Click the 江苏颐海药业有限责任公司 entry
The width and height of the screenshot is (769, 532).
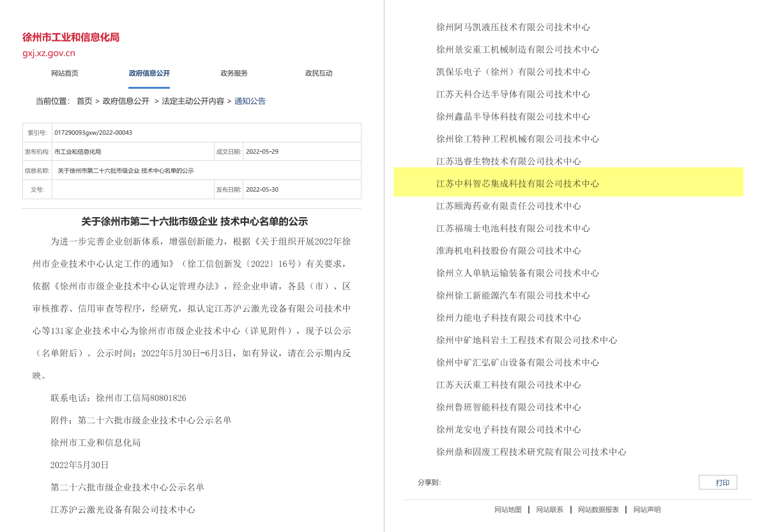coord(508,206)
